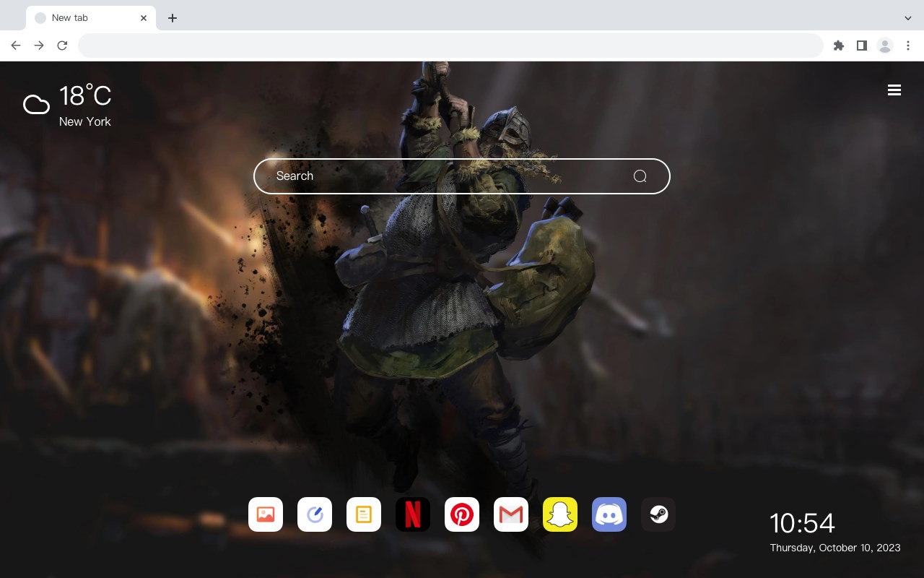
Task: Toggle the browser side panel
Action: (861, 46)
